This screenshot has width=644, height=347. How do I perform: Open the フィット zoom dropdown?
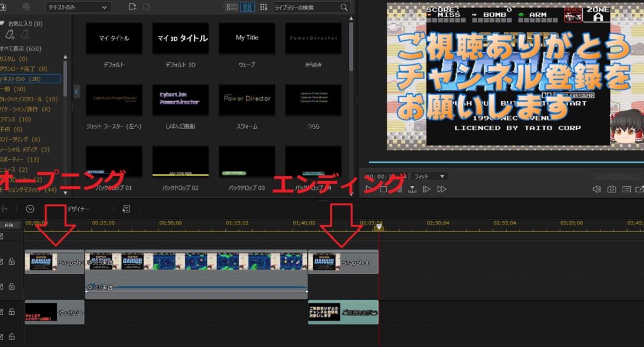pyautogui.click(x=426, y=177)
